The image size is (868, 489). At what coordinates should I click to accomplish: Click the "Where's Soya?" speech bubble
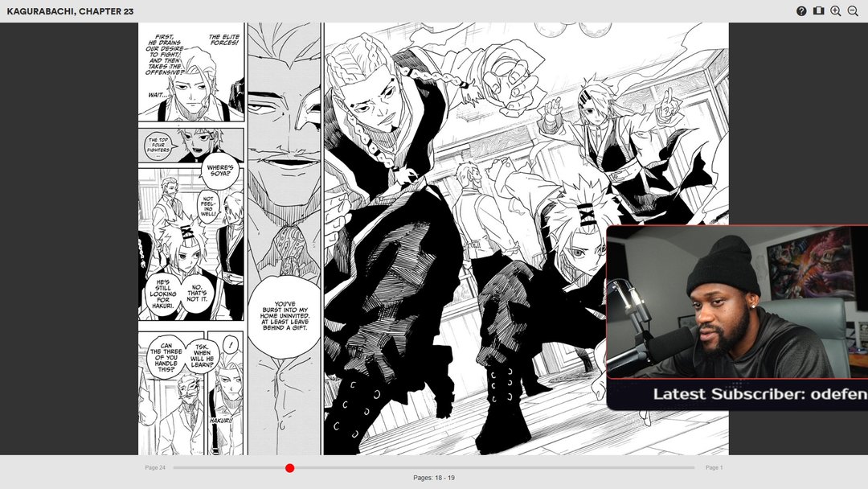point(223,171)
